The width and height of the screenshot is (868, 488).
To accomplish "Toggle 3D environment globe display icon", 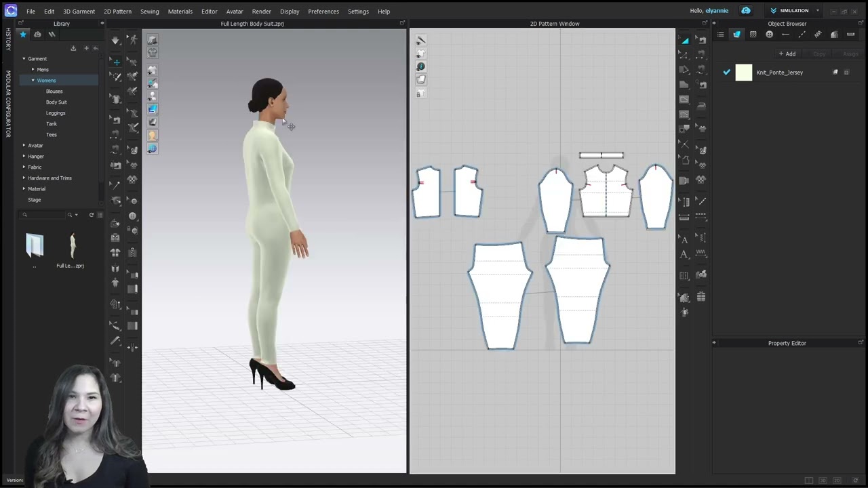I will click(x=152, y=148).
